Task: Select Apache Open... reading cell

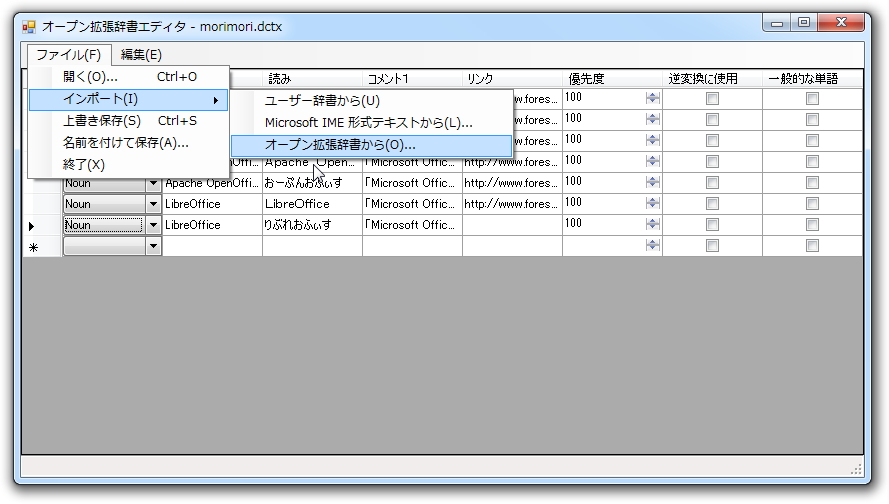Action: coord(312,164)
